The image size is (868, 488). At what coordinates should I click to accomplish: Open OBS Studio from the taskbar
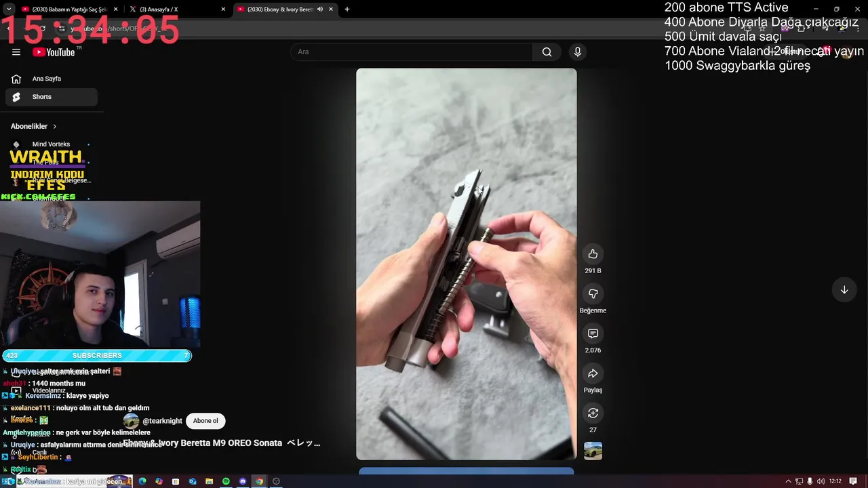(x=276, y=481)
